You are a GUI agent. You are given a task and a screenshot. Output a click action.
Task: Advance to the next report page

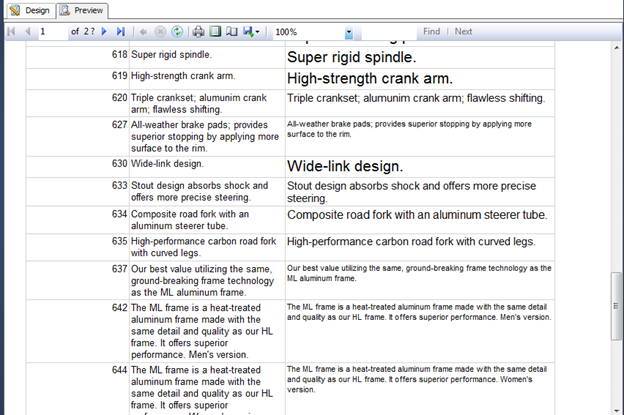(x=104, y=31)
